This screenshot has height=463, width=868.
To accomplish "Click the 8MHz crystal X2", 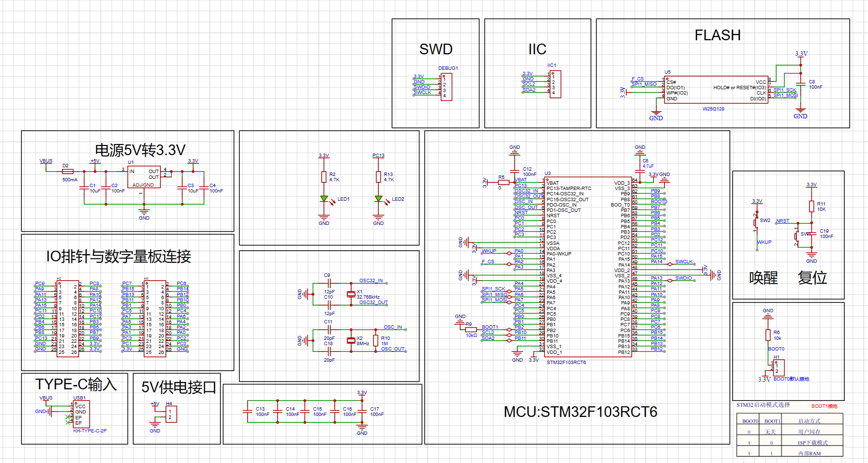I will coord(351,341).
